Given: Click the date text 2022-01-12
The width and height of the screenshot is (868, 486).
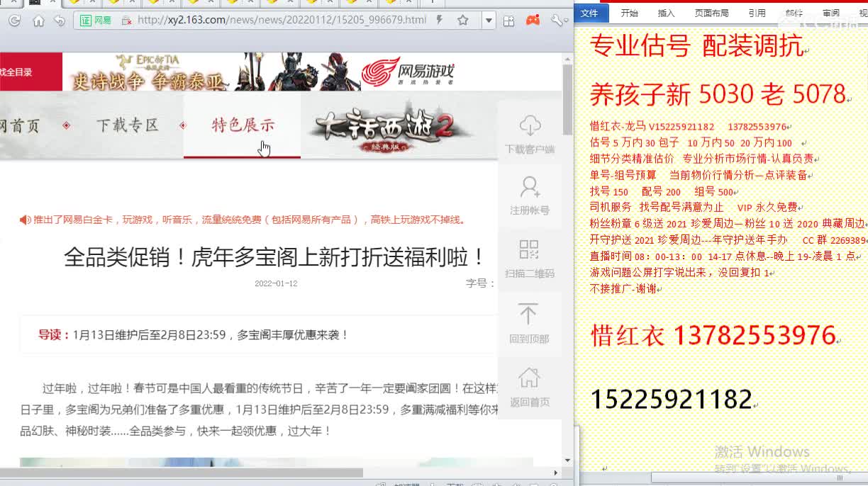Looking at the screenshot, I should pyautogui.click(x=276, y=283).
